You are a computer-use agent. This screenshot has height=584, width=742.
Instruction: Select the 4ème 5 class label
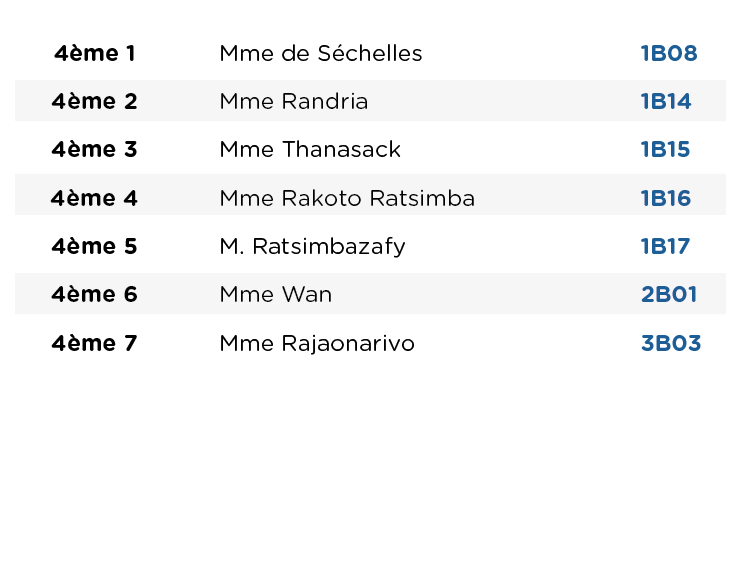(x=95, y=246)
